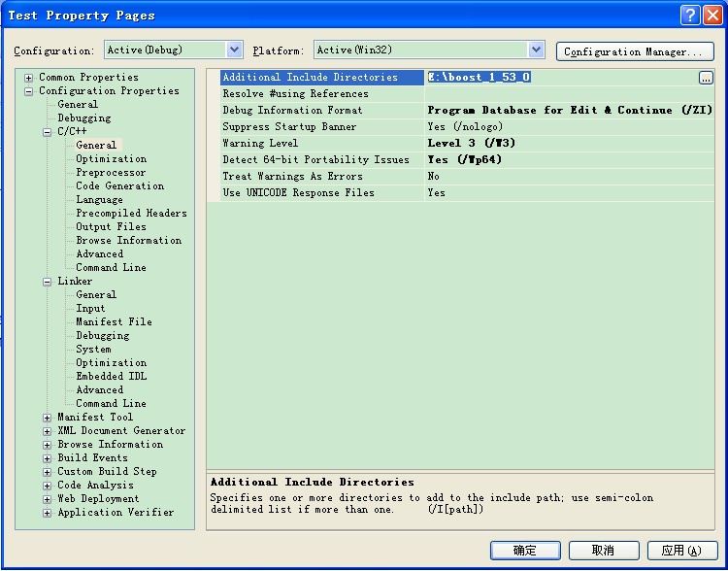The height and width of the screenshot is (571, 728).
Task: Select the Additional Include Directories property
Action: click(322, 78)
